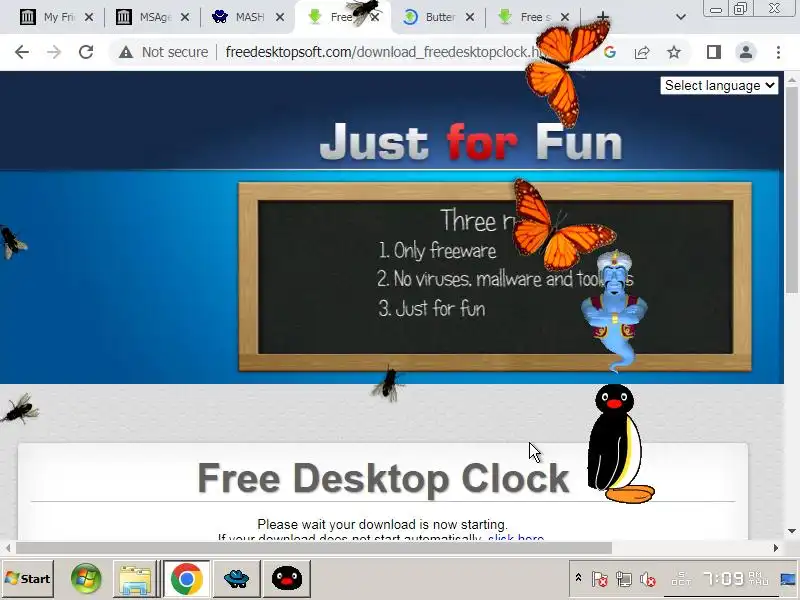800x600 pixels.
Task: Select the Chrome taskbar button
Action: [187, 579]
